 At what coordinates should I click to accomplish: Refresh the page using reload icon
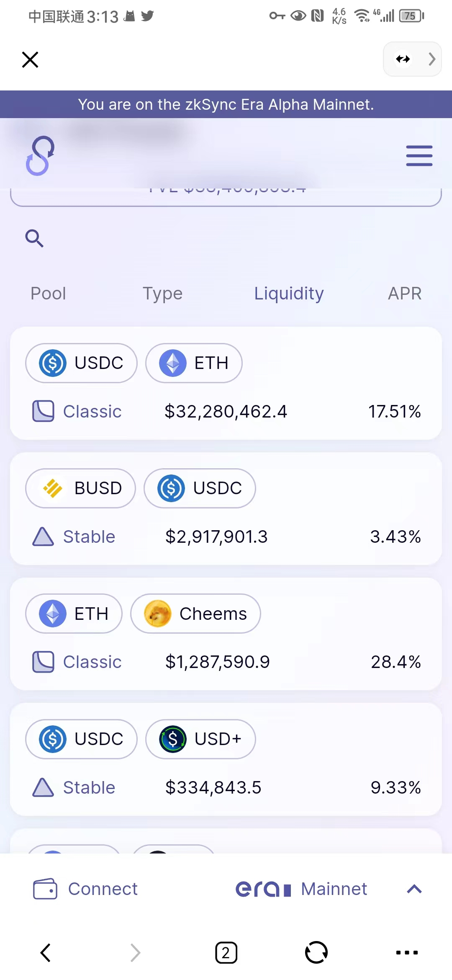pyautogui.click(x=316, y=953)
